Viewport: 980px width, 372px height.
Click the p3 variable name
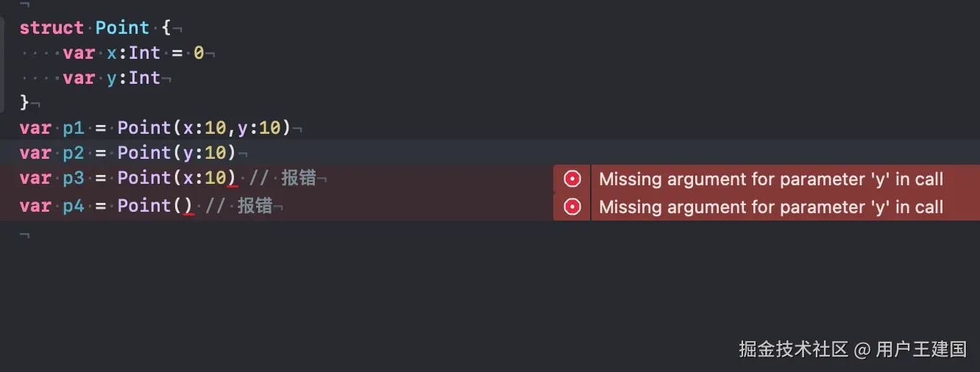click(x=74, y=178)
